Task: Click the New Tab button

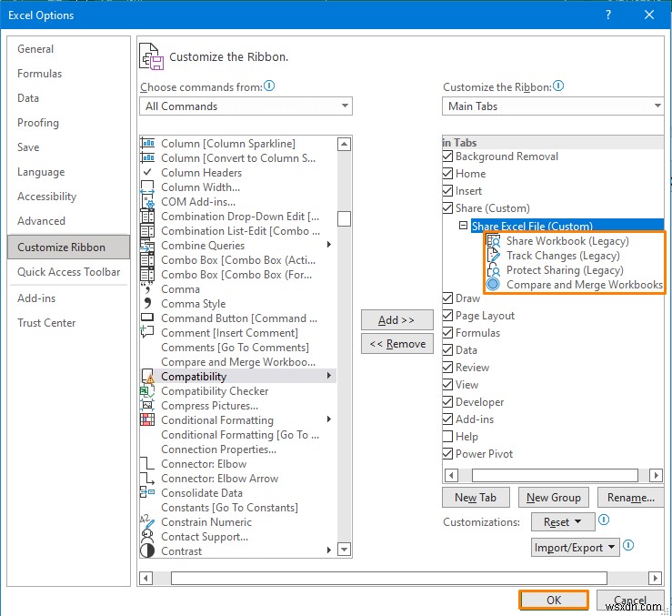Action: 476,497
